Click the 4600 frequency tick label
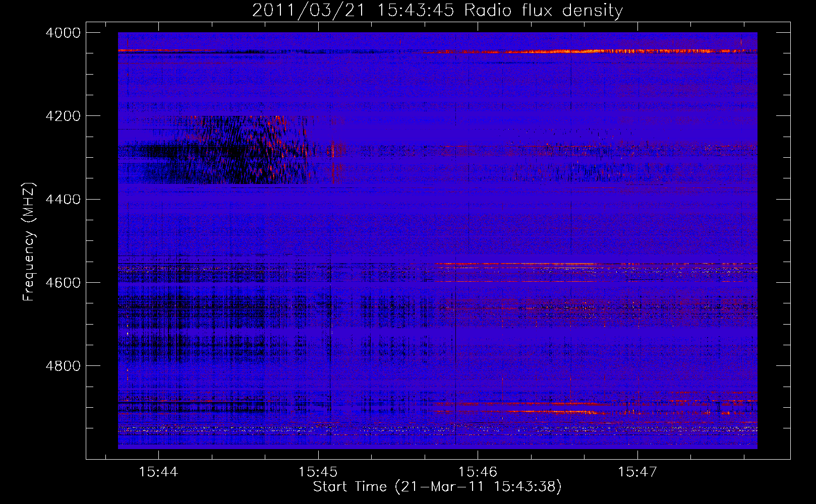Image resolution: width=816 pixels, height=504 pixels. tap(63, 282)
